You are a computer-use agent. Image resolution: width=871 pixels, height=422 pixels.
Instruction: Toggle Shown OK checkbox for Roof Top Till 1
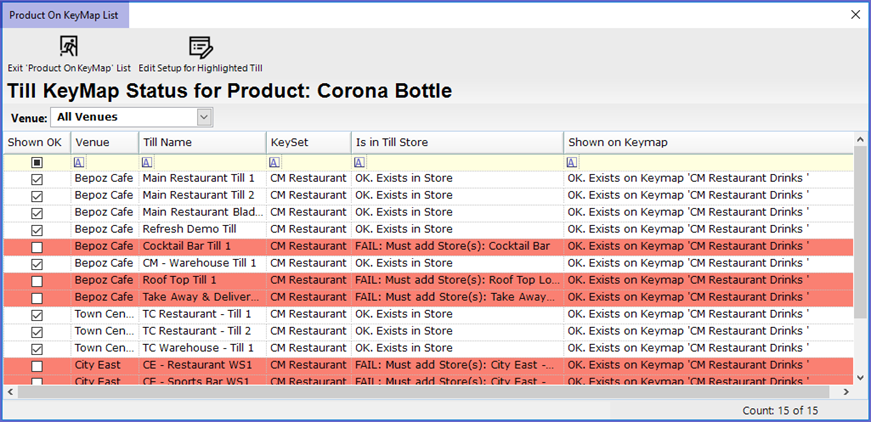37,281
